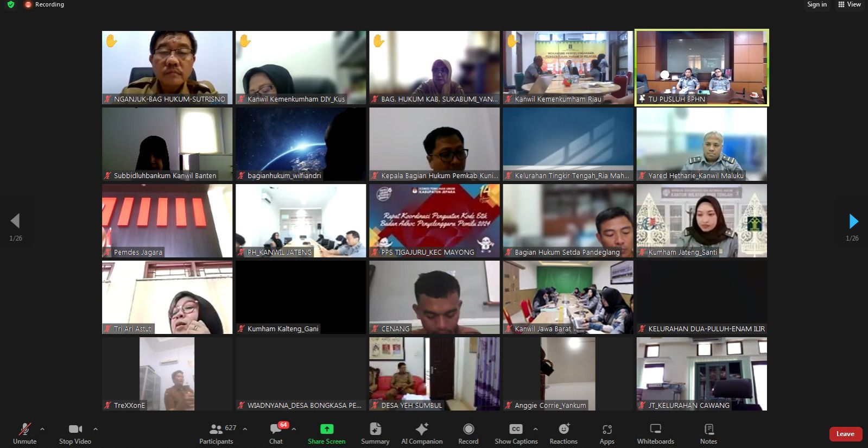The image size is (868, 448).
Task: Open the Apps panel
Action: pyautogui.click(x=607, y=434)
